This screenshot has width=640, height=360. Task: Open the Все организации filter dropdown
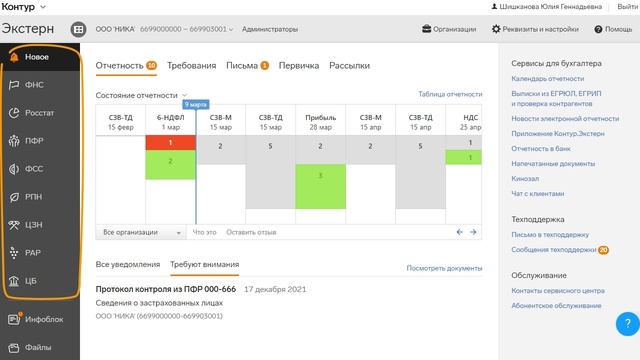pyautogui.click(x=141, y=232)
